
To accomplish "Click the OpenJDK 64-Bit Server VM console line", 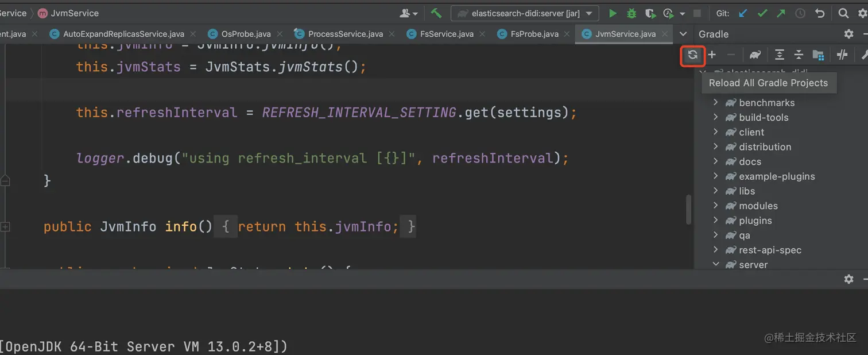I will pyautogui.click(x=144, y=346).
